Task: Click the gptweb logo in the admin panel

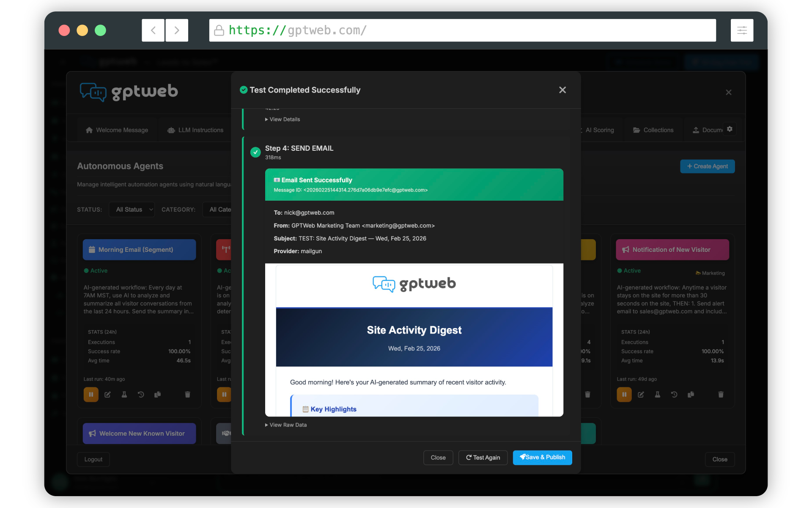Action: click(x=129, y=92)
